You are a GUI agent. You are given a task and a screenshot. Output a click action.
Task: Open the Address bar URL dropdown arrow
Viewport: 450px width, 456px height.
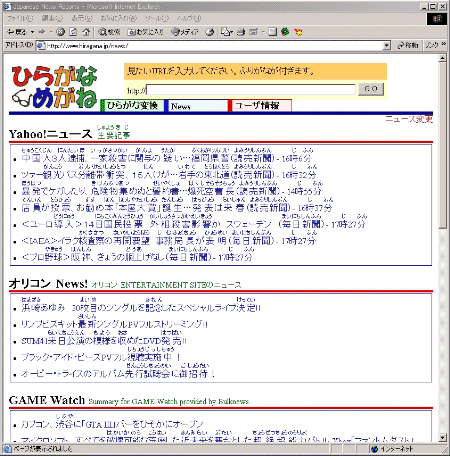click(387, 46)
